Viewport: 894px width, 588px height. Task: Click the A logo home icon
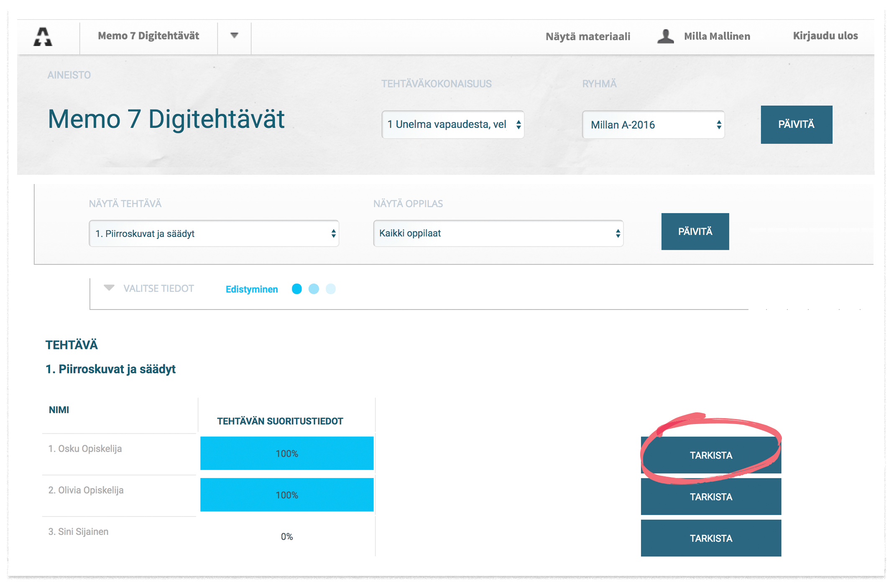tap(43, 36)
